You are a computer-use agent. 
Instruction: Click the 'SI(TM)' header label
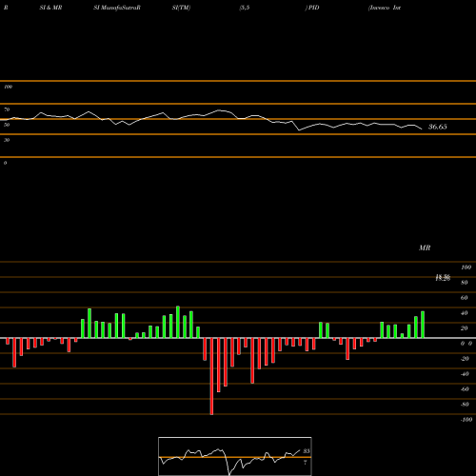[181, 8]
